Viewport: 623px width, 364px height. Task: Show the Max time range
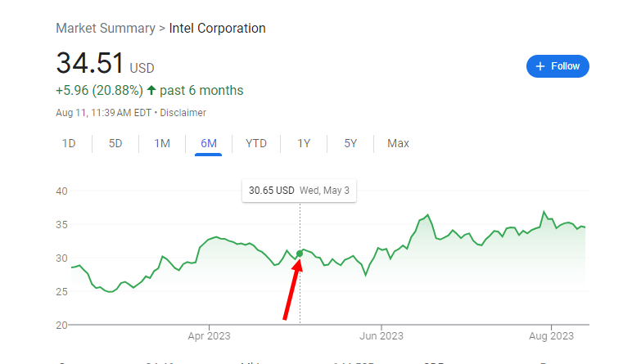[x=398, y=143]
